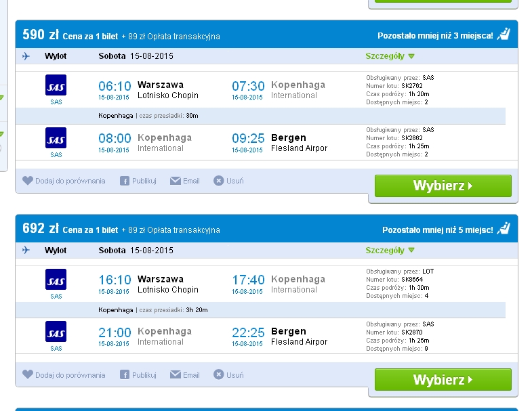Click Dodaj do porównania link in 692 zł offer
The height and width of the screenshot is (411, 532).
coord(70,375)
